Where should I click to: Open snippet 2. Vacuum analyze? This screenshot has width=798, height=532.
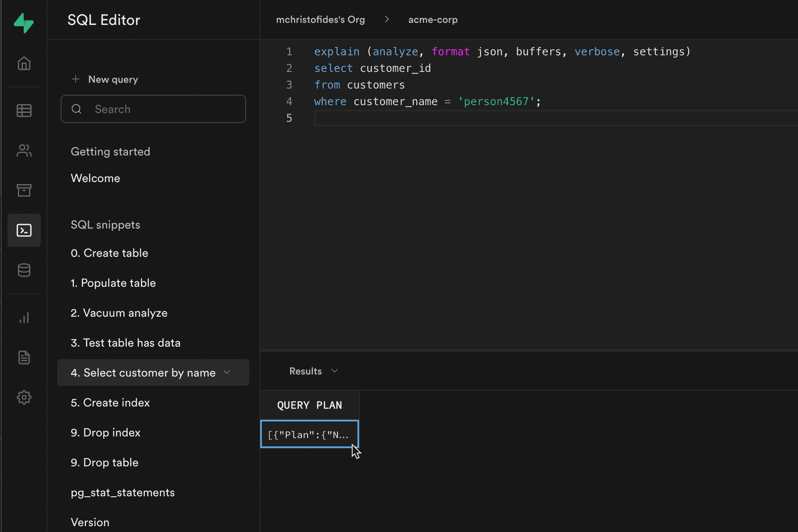point(119,313)
